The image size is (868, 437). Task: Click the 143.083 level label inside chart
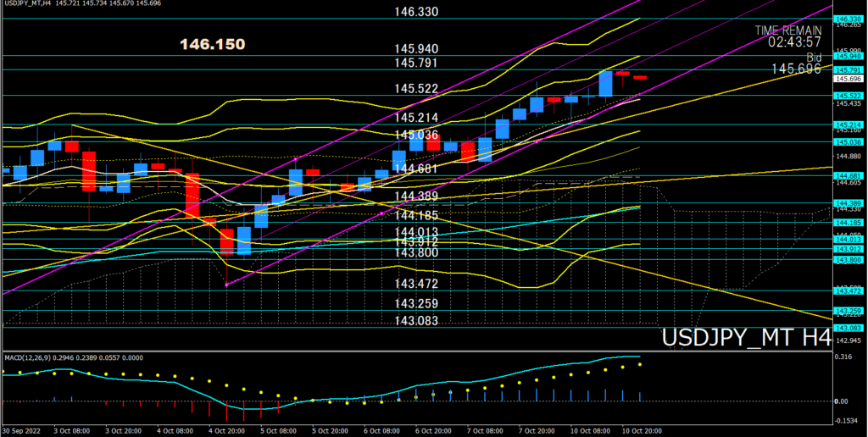click(416, 321)
